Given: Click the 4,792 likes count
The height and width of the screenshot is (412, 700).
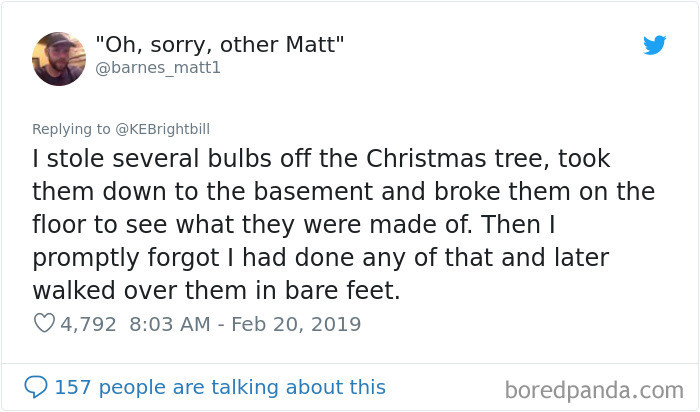Looking at the screenshot, I should click(x=88, y=324).
